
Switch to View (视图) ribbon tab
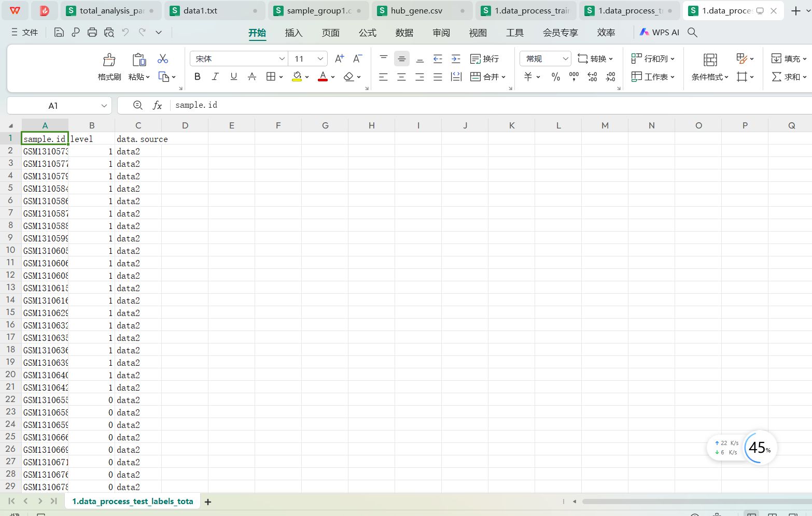click(478, 33)
